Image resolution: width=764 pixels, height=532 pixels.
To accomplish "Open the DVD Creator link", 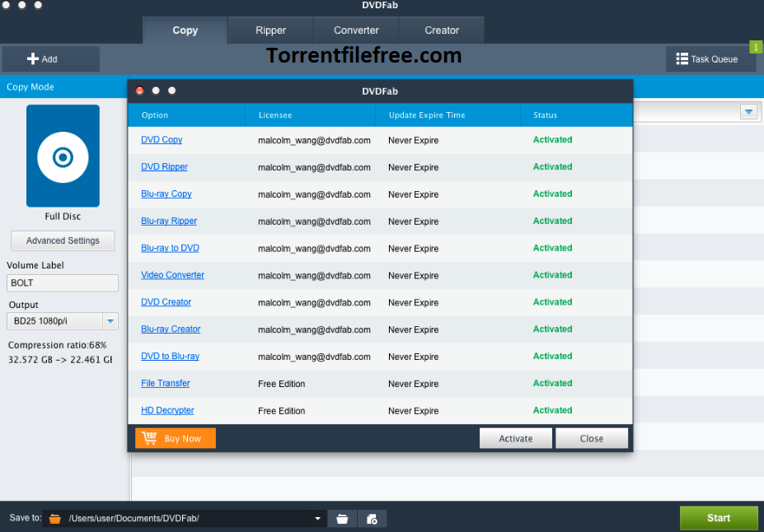I will point(166,302).
